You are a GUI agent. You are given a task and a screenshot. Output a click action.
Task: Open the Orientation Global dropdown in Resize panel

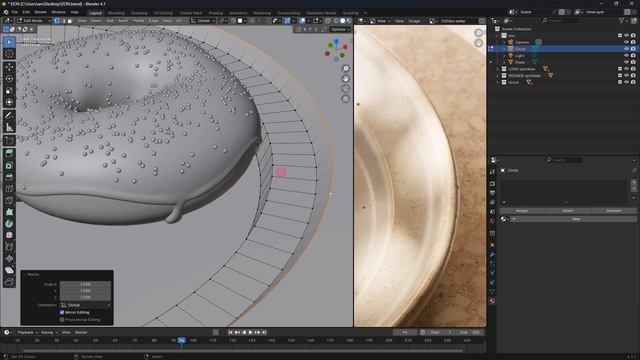pos(85,305)
